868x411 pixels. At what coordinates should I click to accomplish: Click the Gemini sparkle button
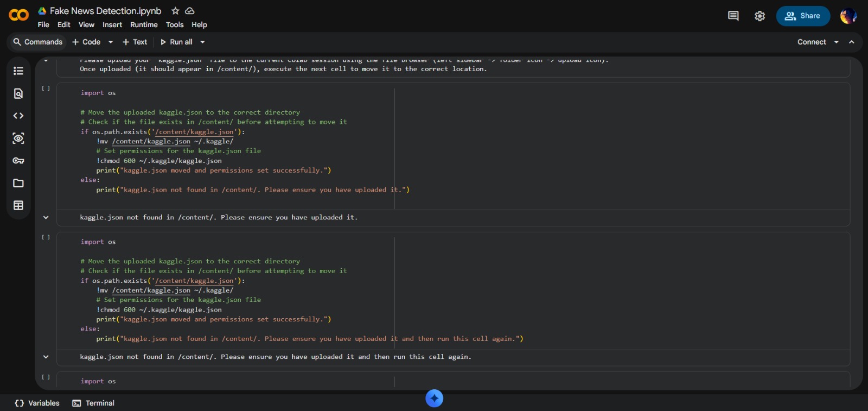pyautogui.click(x=434, y=398)
